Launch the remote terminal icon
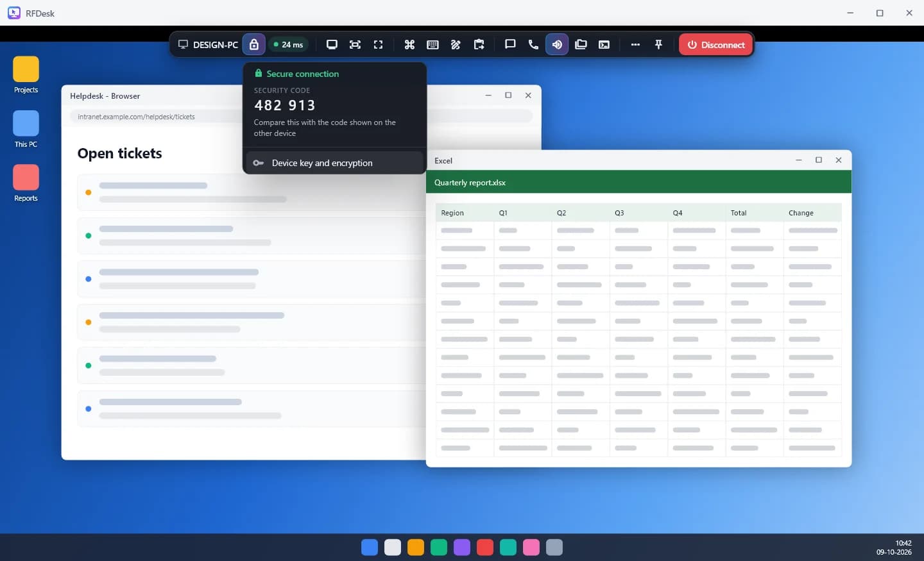 pyautogui.click(x=604, y=45)
